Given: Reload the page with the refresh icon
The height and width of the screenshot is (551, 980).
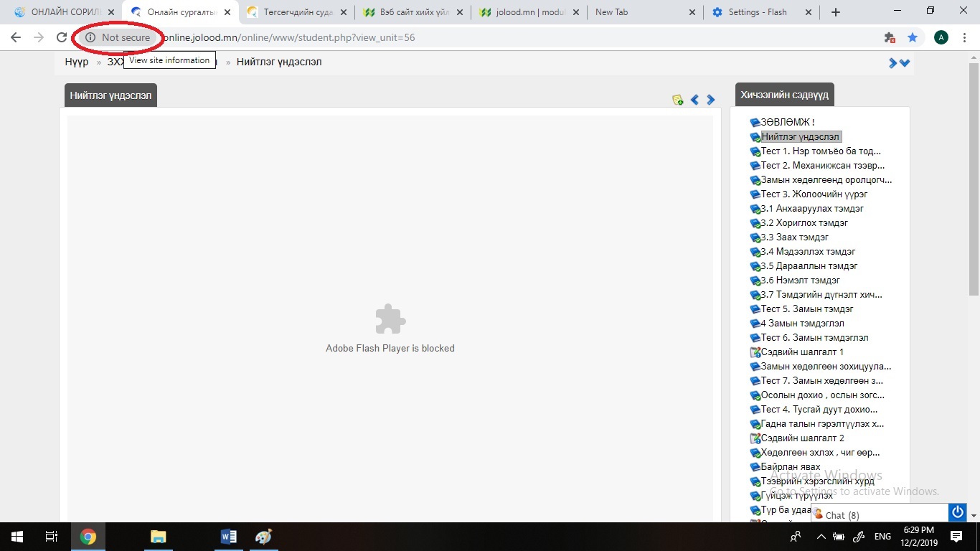Looking at the screenshot, I should [x=62, y=37].
